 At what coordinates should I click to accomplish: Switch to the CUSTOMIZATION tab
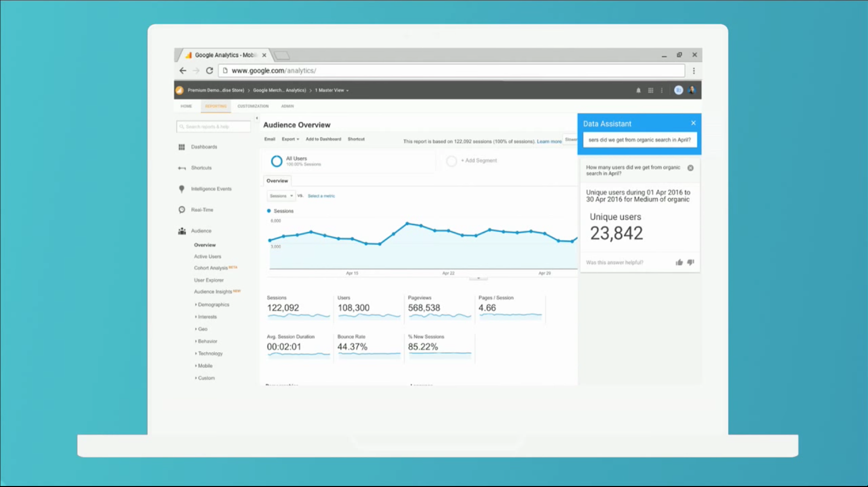[x=253, y=106]
